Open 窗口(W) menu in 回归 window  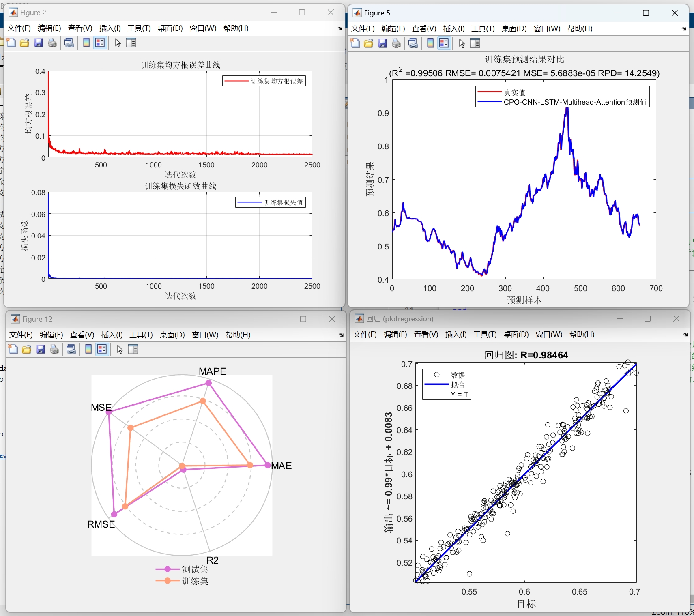(x=549, y=335)
